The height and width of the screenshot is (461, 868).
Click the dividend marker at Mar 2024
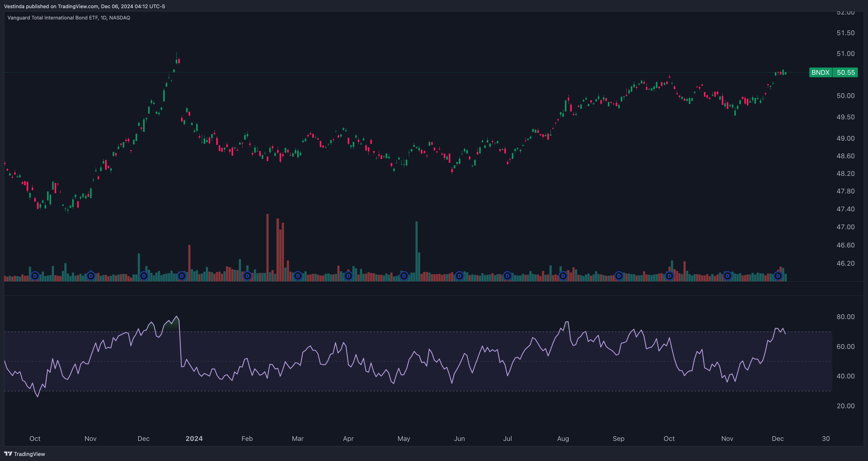(298, 276)
